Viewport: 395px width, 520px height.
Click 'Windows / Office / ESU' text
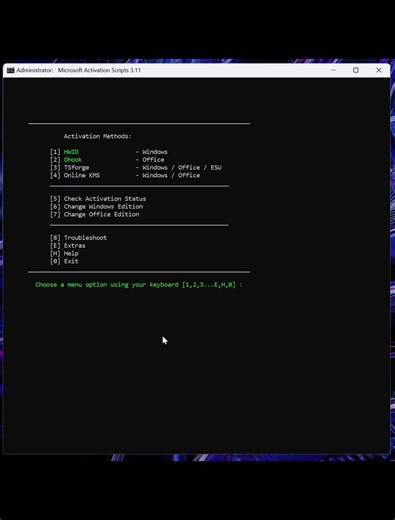(x=182, y=168)
